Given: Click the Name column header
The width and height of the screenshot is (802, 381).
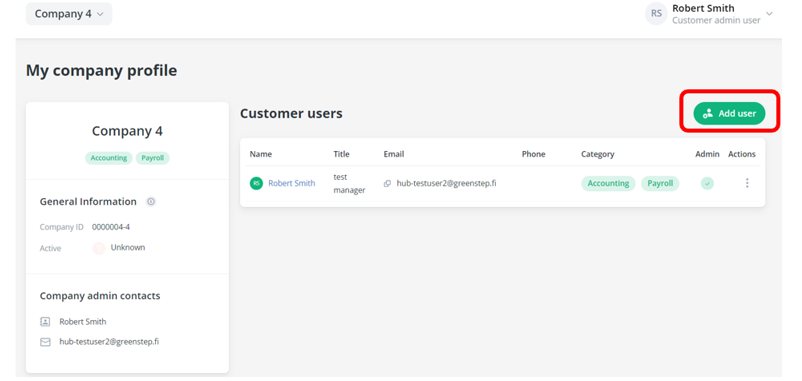Looking at the screenshot, I should (261, 154).
